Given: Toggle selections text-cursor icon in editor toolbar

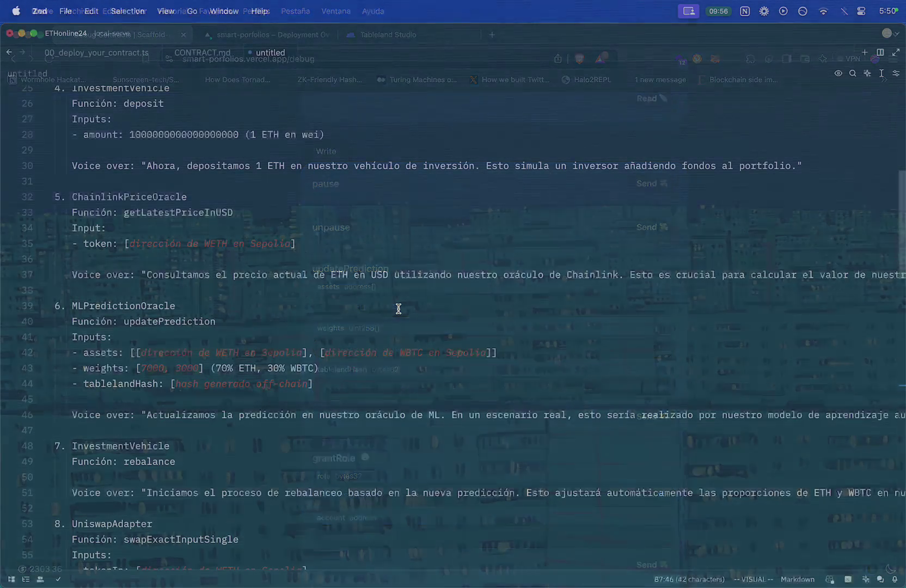Looking at the screenshot, I should [881, 73].
